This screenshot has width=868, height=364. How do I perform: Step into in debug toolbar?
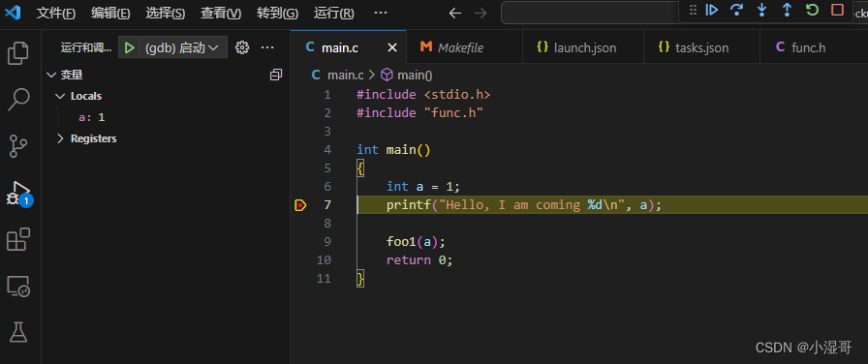point(761,10)
